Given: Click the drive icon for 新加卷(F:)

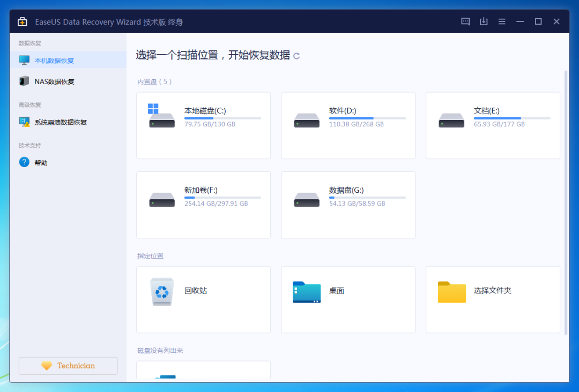Looking at the screenshot, I should click(162, 200).
